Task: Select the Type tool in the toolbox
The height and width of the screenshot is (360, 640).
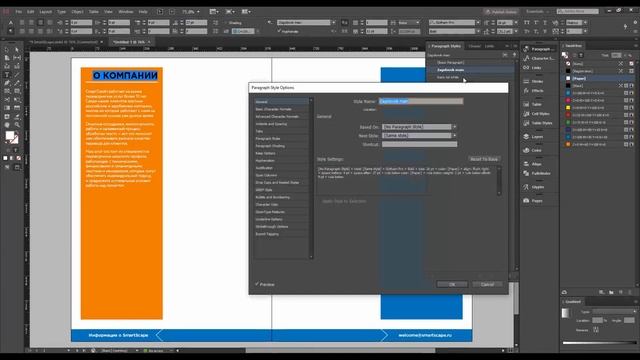Action: (x=7, y=75)
